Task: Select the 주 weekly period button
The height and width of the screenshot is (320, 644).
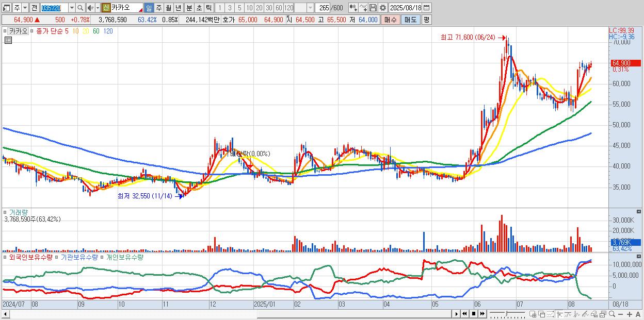Action: click(x=158, y=8)
